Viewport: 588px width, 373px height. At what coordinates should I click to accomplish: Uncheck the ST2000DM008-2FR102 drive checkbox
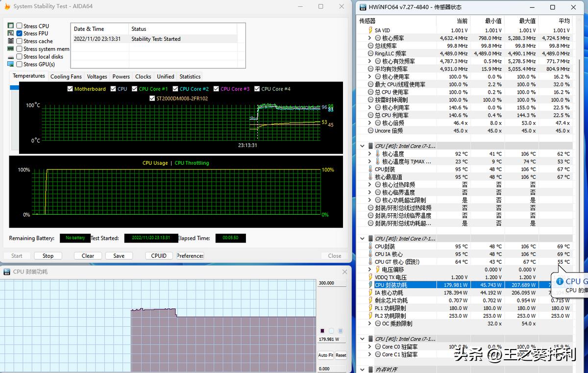[152, 98]
